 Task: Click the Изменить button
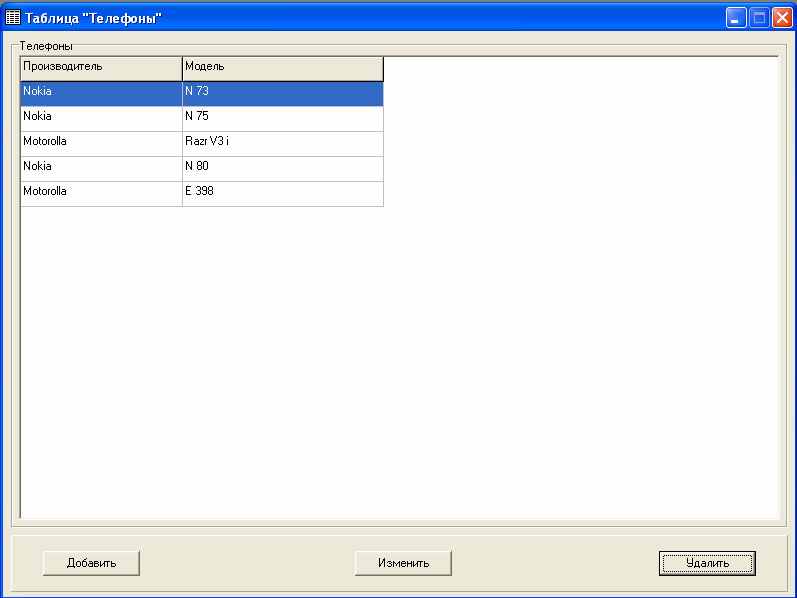tap(403, 563)
